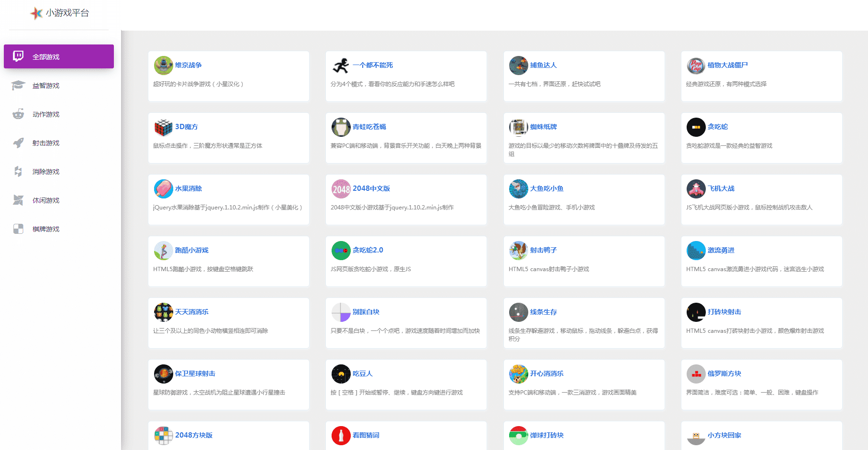
Task: Open the 蜘蛛纸牌 title link
Action: pos(544,127)
